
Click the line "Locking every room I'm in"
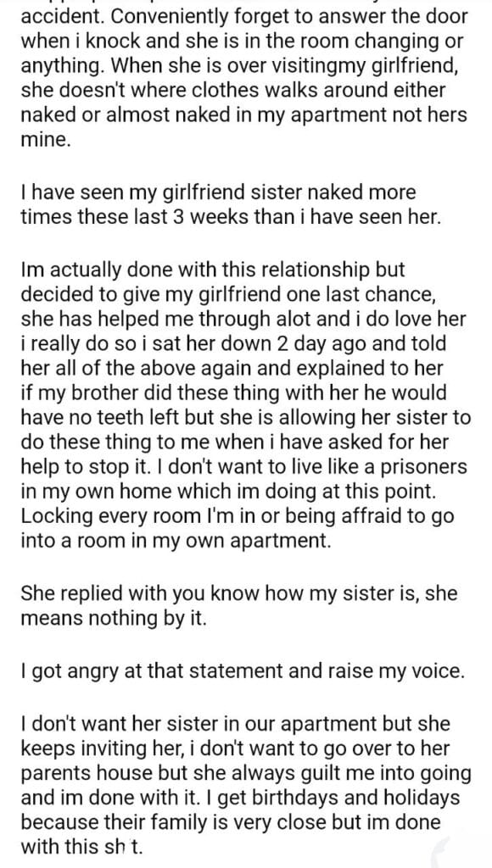coord(238,515)
